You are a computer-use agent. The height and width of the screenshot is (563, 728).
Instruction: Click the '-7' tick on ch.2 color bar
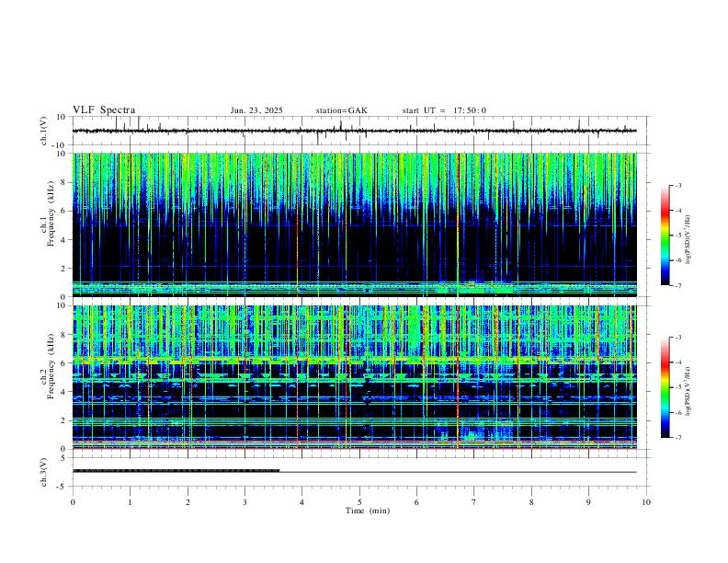pyautogui.click(x=678, y=437)
